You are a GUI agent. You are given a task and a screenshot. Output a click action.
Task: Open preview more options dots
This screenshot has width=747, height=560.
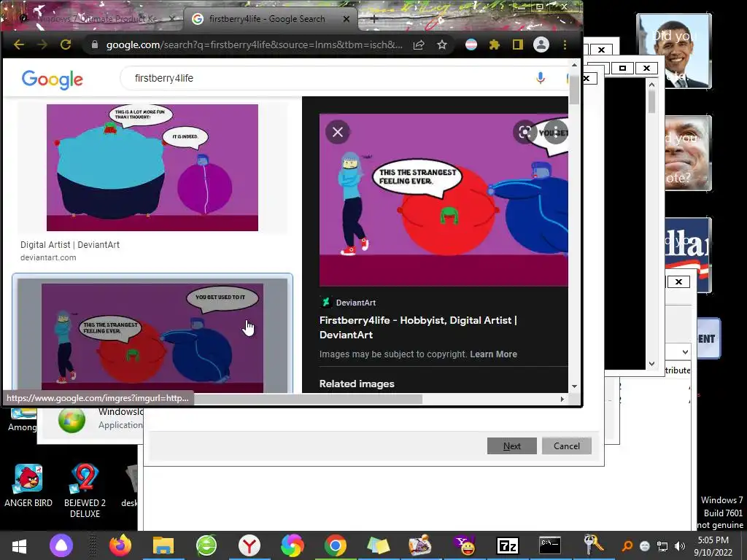[555, 132]
